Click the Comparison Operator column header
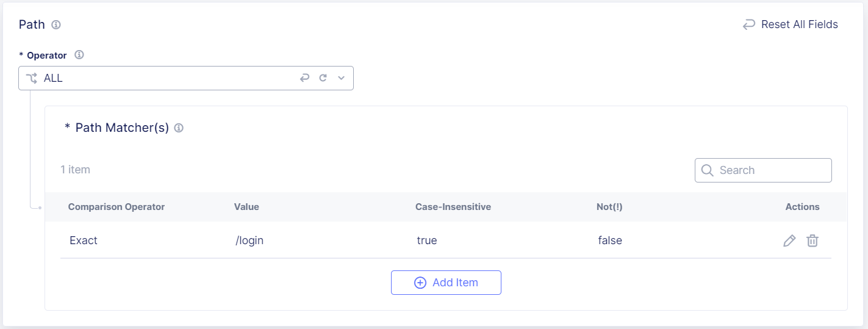This screenshot has height=329, width=868. pyautogui.click(x=117, y=207)
